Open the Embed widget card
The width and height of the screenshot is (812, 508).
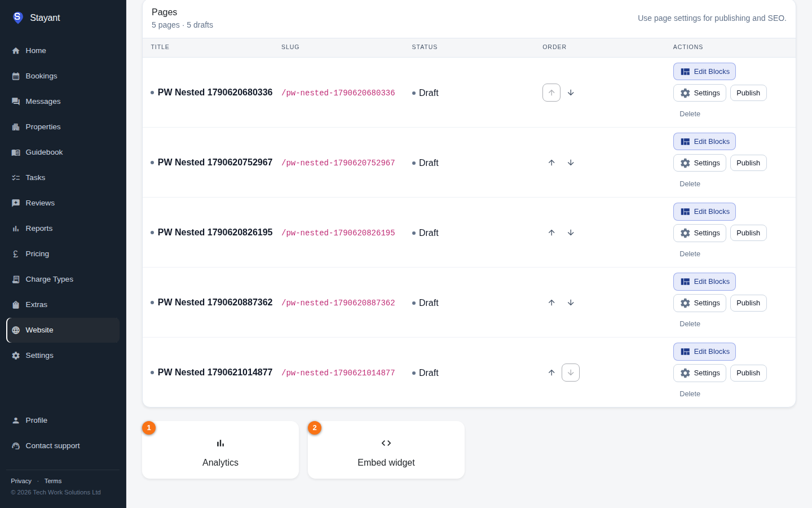coord(386,450)
